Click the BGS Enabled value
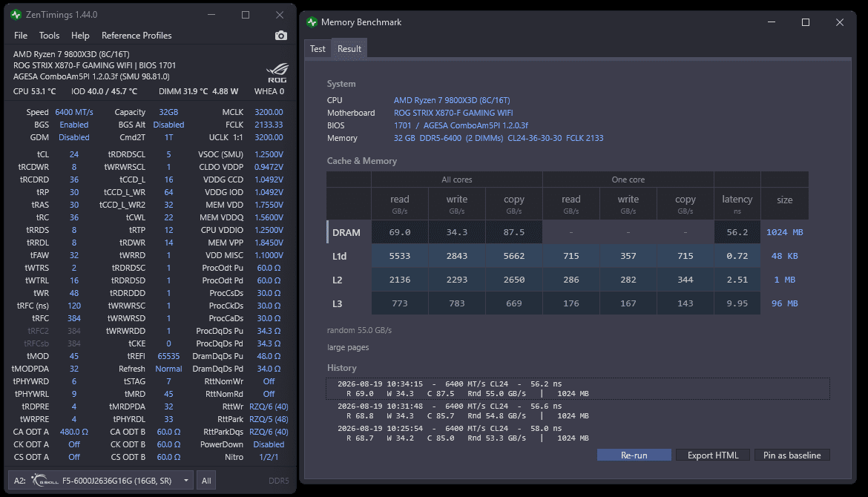 (74, 125)
